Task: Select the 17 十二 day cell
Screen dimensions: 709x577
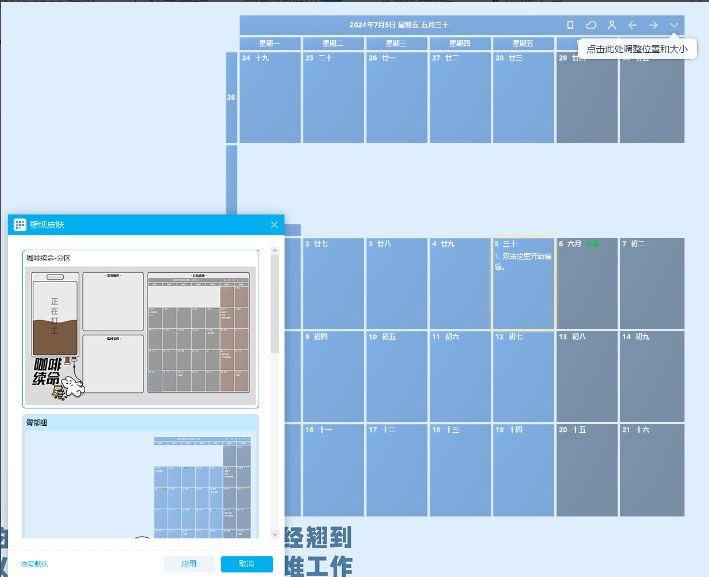Action: [x=397, y=470]
